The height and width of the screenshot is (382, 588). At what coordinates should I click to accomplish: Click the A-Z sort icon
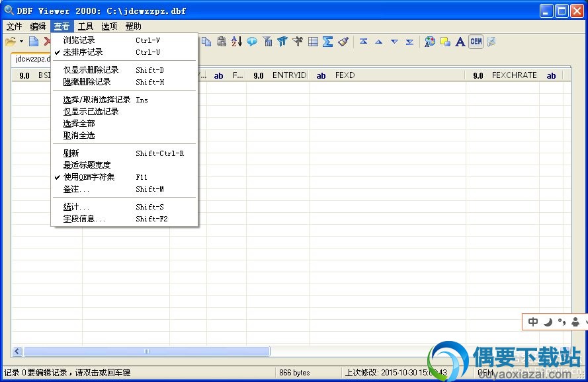pyautogui.click(x=237, y=41)
